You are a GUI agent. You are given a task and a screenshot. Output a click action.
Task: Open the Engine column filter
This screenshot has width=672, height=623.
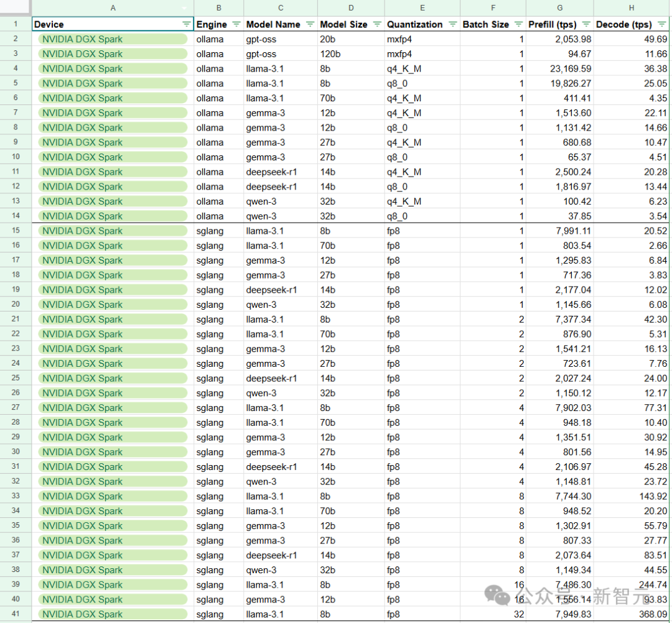236,24
